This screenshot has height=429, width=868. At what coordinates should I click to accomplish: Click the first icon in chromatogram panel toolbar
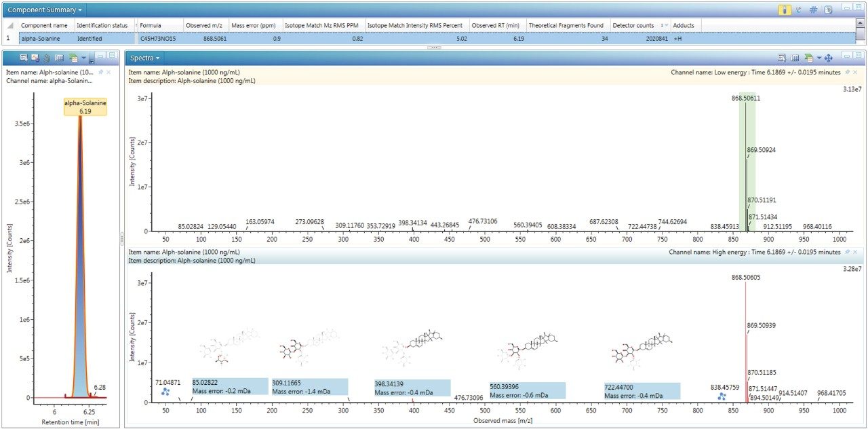point(23,58)
